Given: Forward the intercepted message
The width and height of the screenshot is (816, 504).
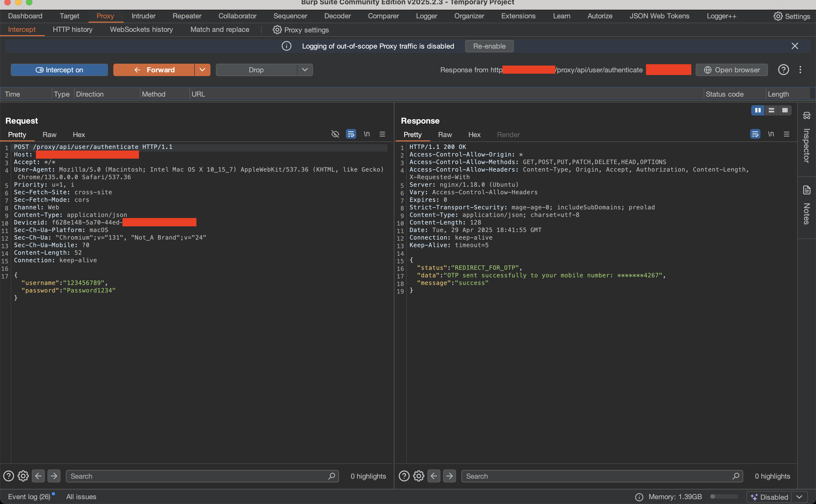Looking at the screenshot, I should pyautogui.click(x=154, y=70).
